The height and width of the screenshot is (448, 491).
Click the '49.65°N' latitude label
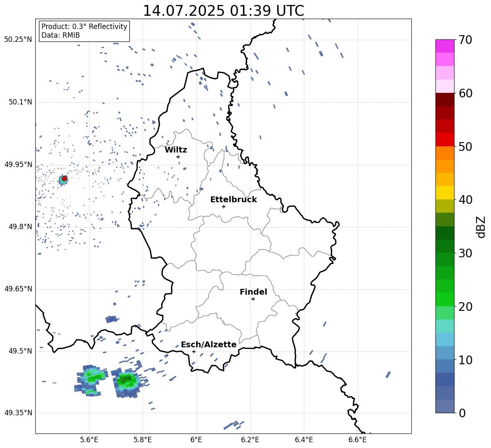[x=18, y=288]
